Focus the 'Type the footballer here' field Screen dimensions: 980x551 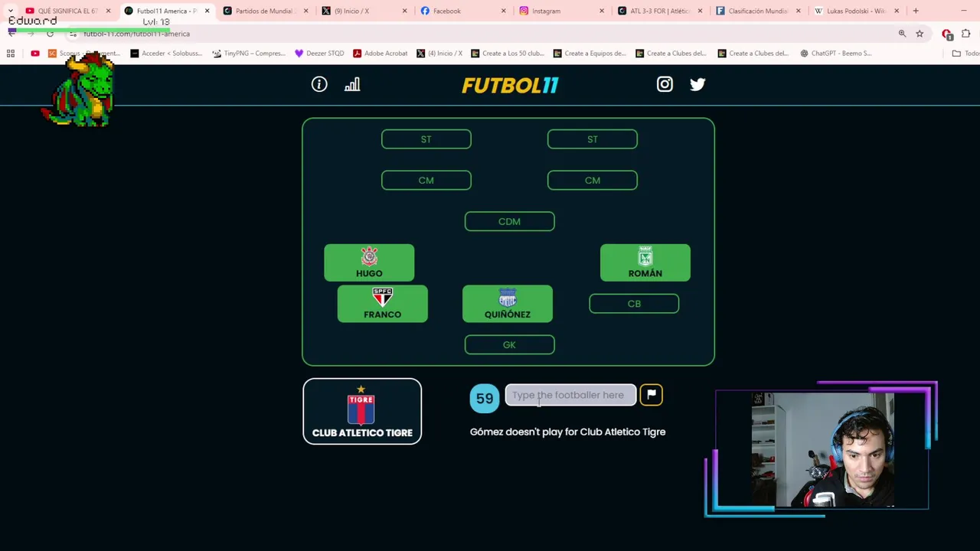pos(570,395)
